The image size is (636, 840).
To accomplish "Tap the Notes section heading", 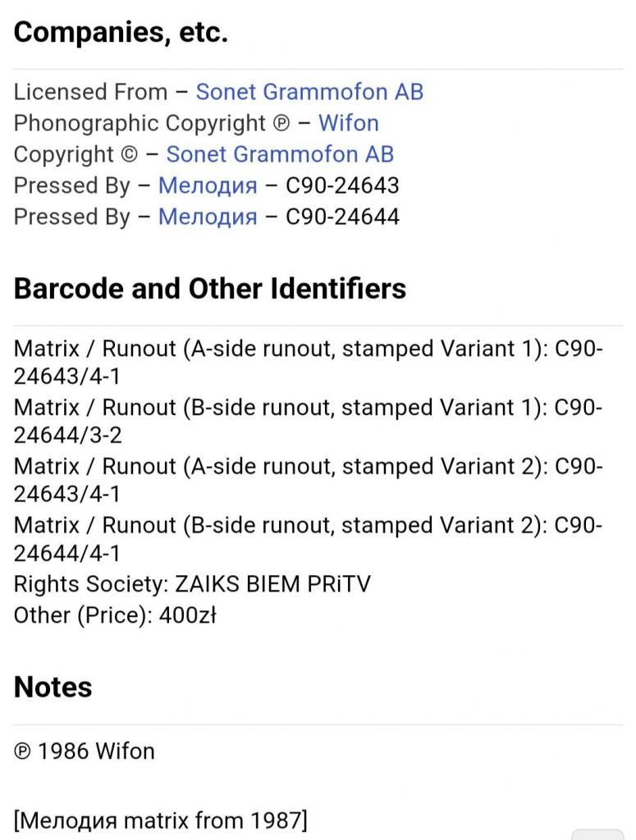I will tap(53, 687).
